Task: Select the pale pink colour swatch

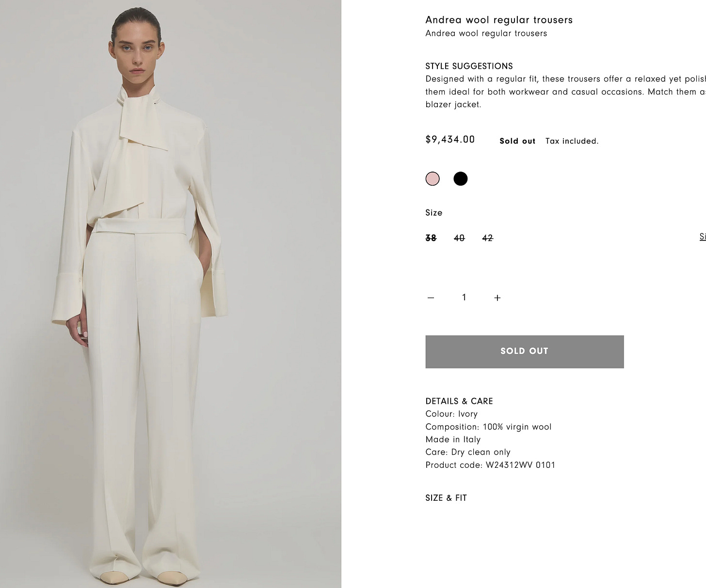Action: click(433, 179)
